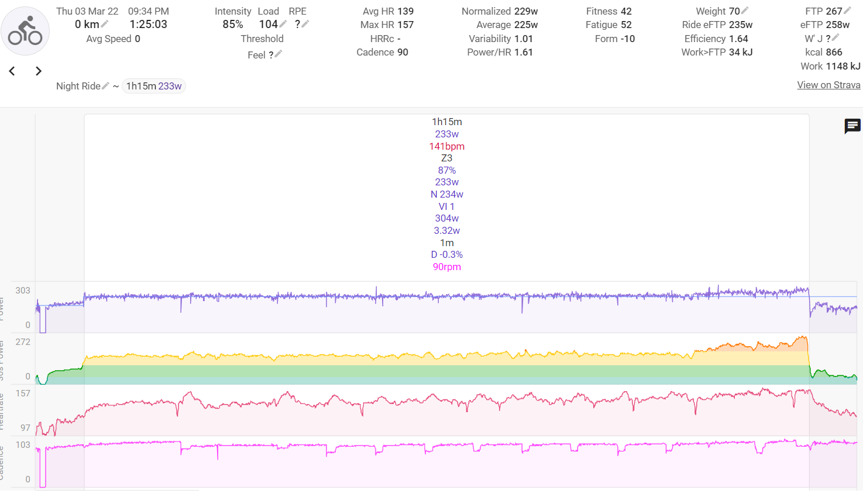
Task: Edit FTP 267 using the pencil icon
Action: coord(847,11)
